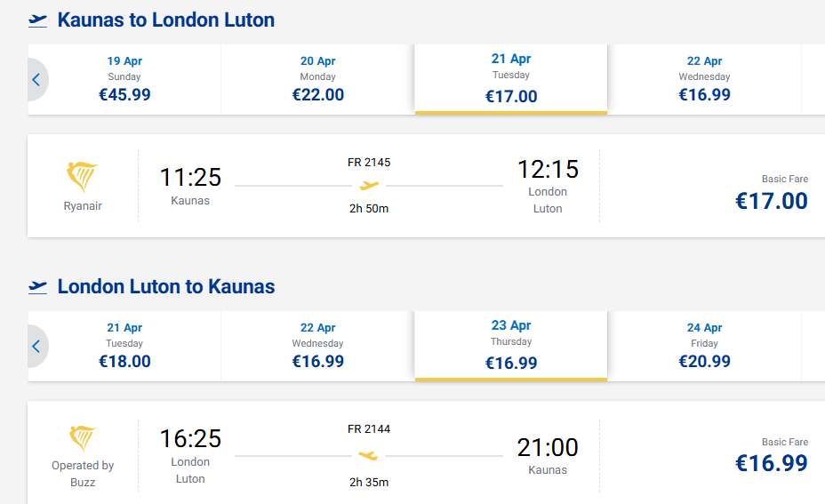The height and width of the screenshot is (504, 825).
Task: Select Sunday 19 Apr outbound date at €45.99
Action: [124, 79]
